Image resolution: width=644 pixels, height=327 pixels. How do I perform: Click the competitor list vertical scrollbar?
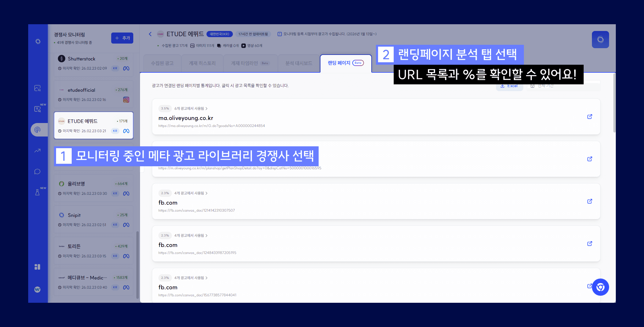(x=138, y=265)
